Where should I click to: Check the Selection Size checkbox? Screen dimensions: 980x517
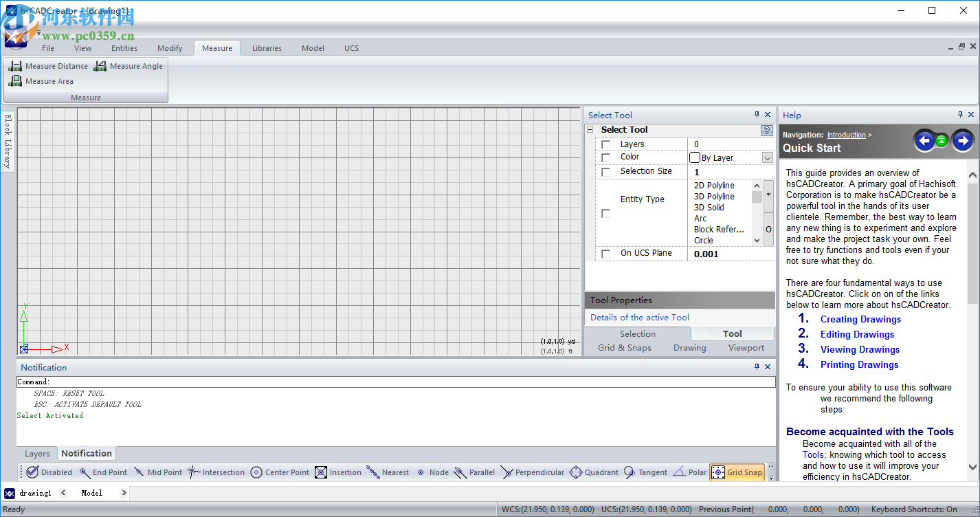(605, 172)
